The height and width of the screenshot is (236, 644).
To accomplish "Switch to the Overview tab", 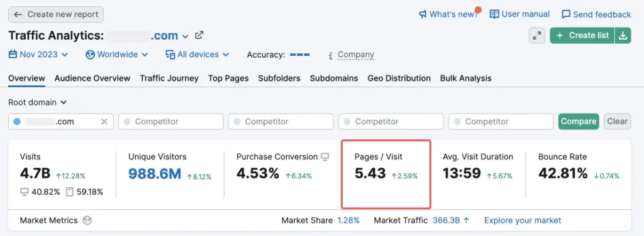I will pos(26,78).
